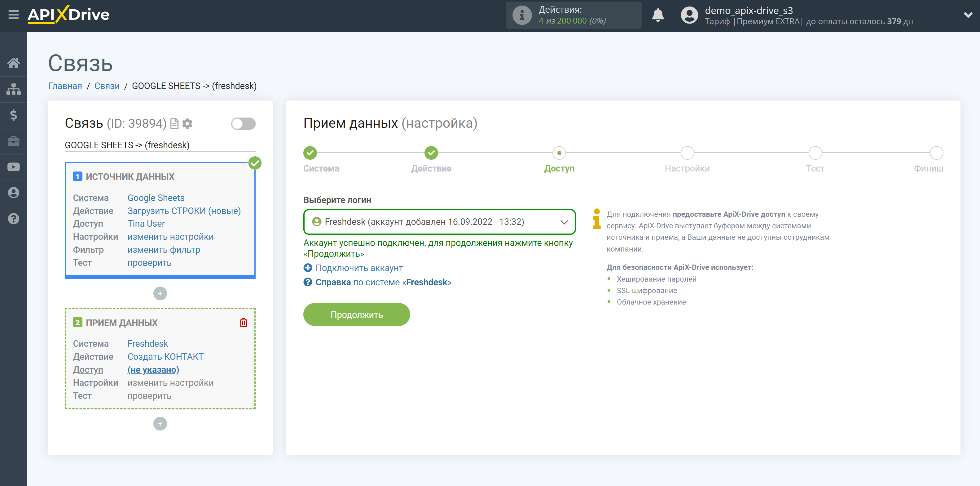Click the ИСТОЧНИК ДАННЫХ header

point(130,177)
